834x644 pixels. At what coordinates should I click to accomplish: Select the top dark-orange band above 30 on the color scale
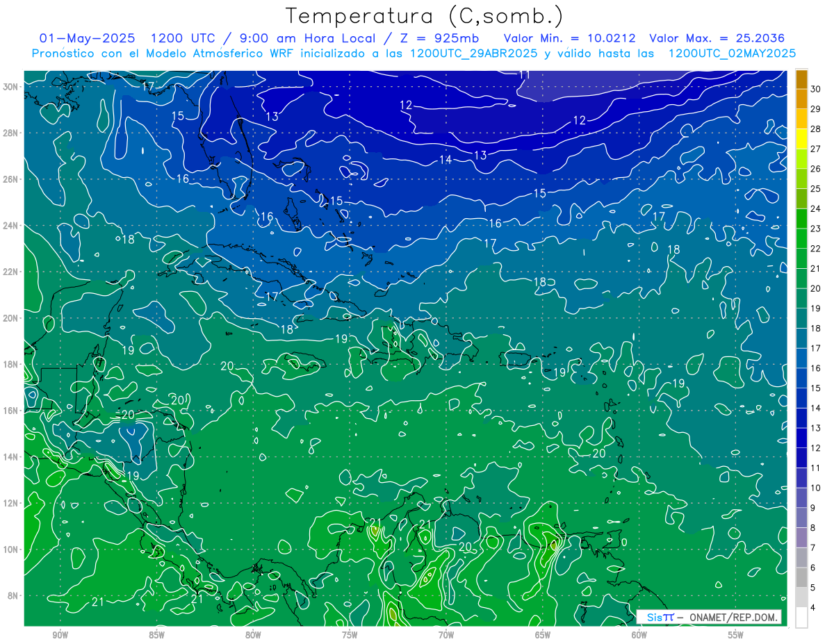pos(801,79)
